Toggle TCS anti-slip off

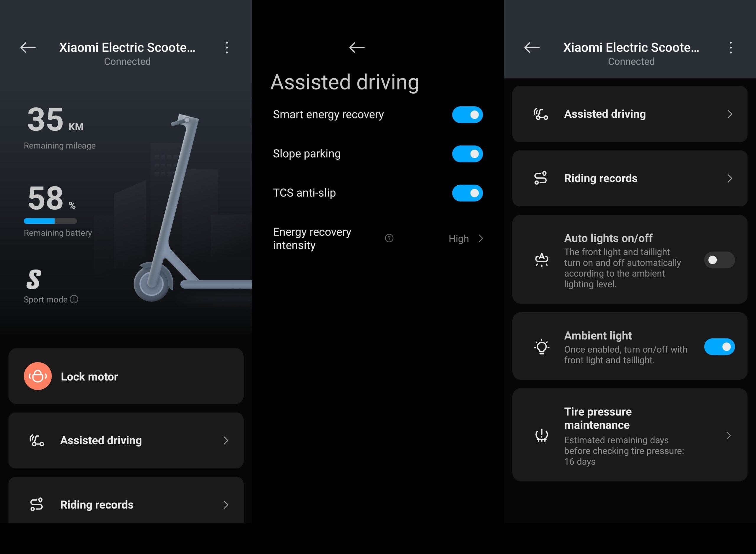point(467,193)
